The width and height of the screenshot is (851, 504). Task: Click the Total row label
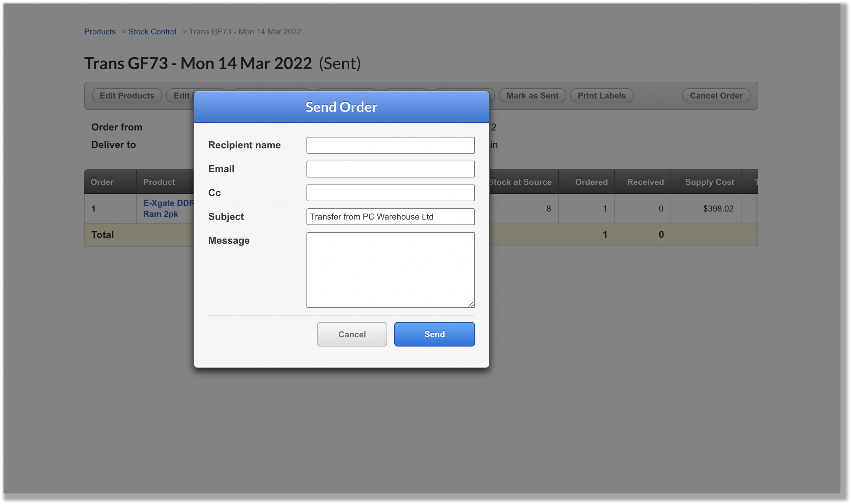tap(103, 235)
